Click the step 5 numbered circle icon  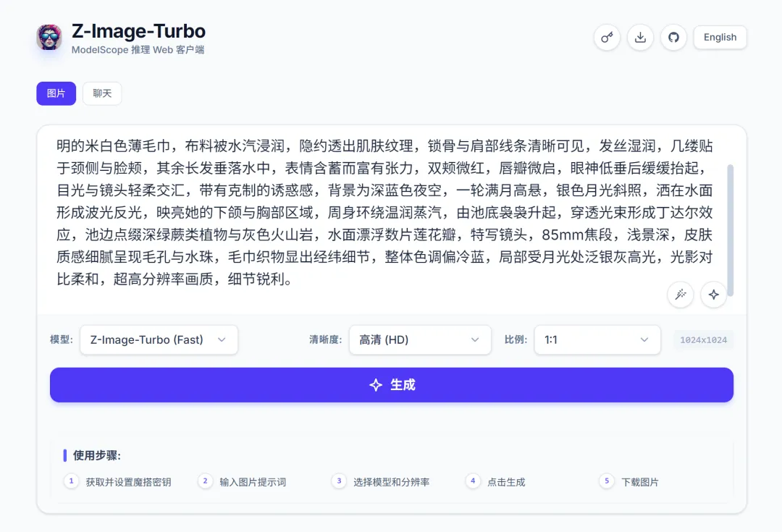[x=607, y=481]
